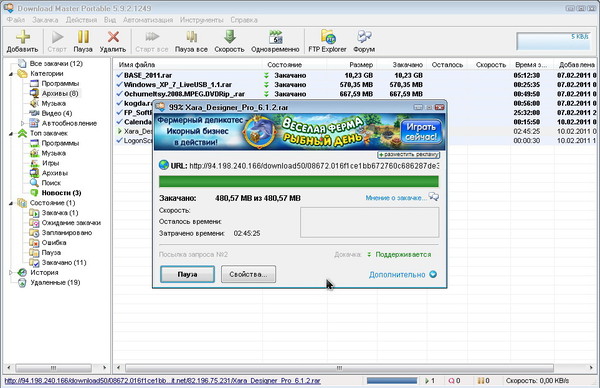The width and height of the screenshot is (600, 388).
Task: Open the Вид menu
Action: [110, 20]
